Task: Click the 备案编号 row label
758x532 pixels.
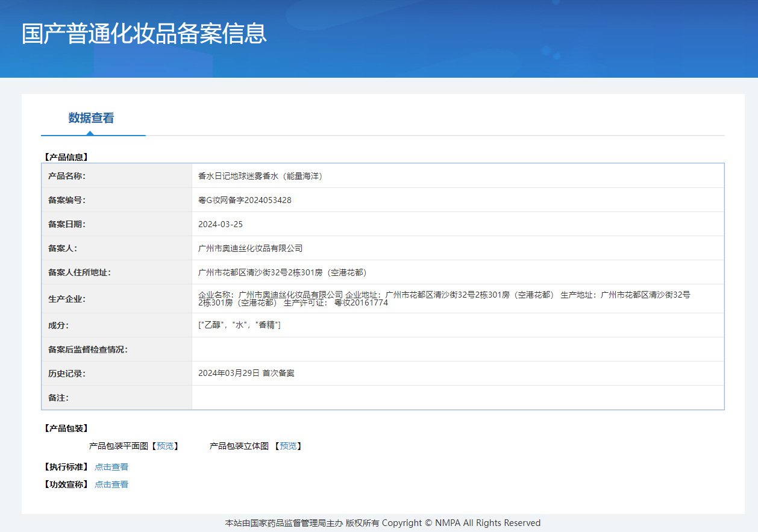Action: click(x=67, y=200)
